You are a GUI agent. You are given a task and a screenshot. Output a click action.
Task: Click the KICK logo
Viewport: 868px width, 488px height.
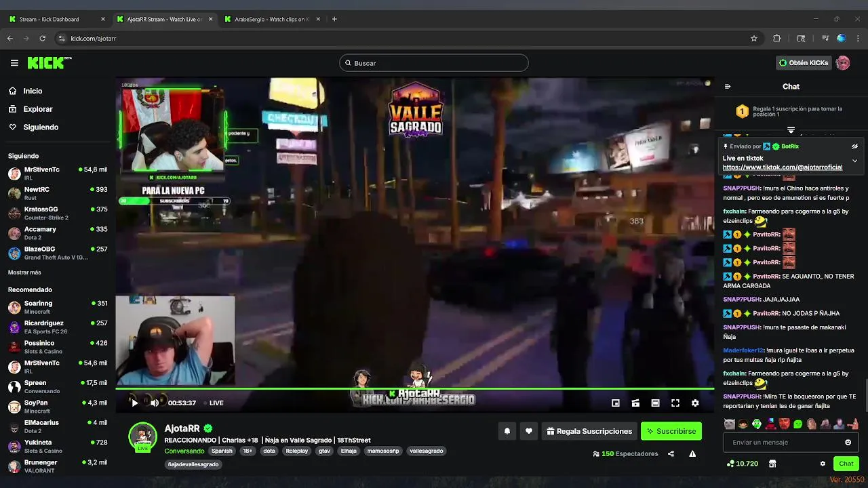click(x=49, y=63)
